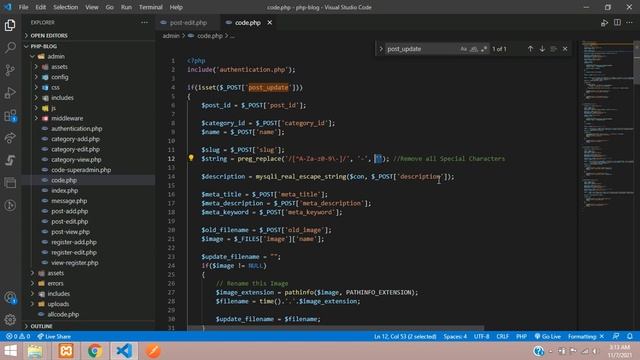Click Go Live in status bar
The image size is (640, 360).
(547, 336)
